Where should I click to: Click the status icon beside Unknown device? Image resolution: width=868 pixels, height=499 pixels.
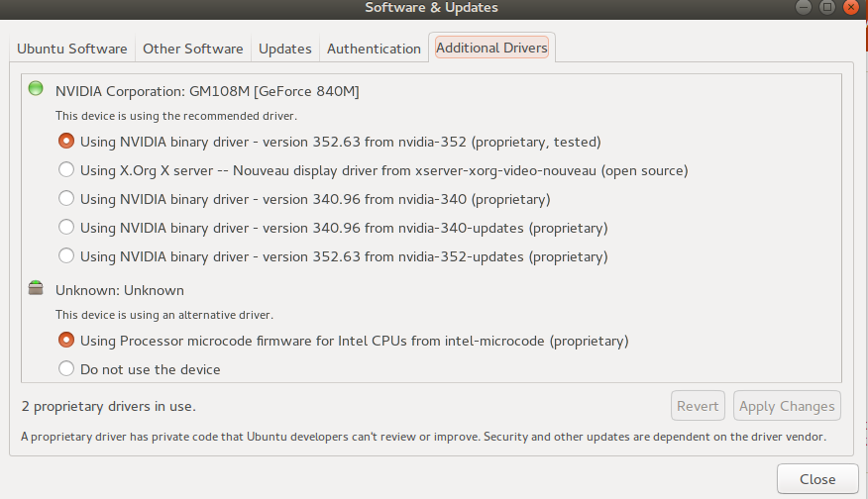point(36,288)
